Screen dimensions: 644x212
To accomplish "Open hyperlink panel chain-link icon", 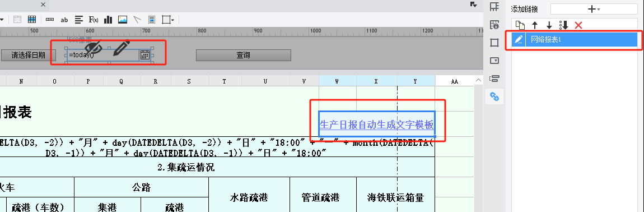I will click(x=494, y=96).
